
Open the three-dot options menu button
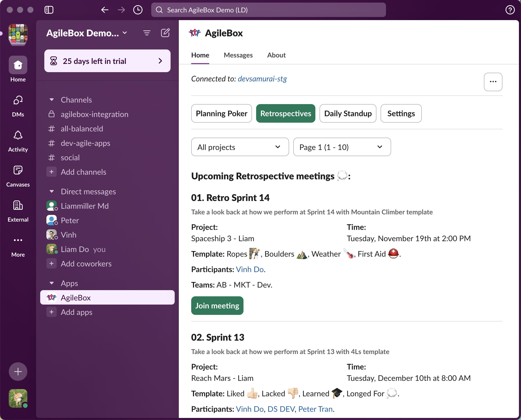tap(493, 82)
